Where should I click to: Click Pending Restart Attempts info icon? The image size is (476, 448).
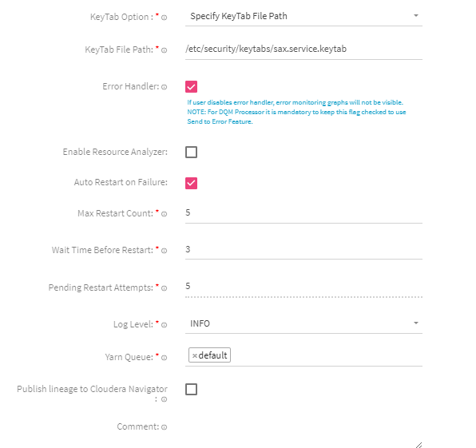click(x=164, y=288)
